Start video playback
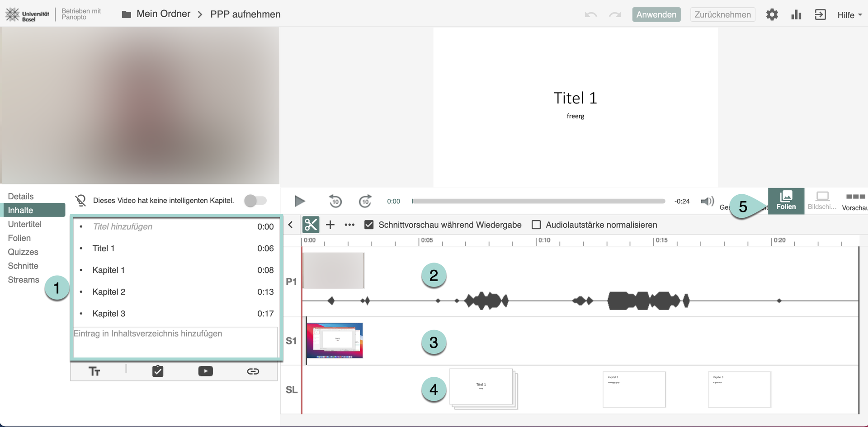 point(299,201)
